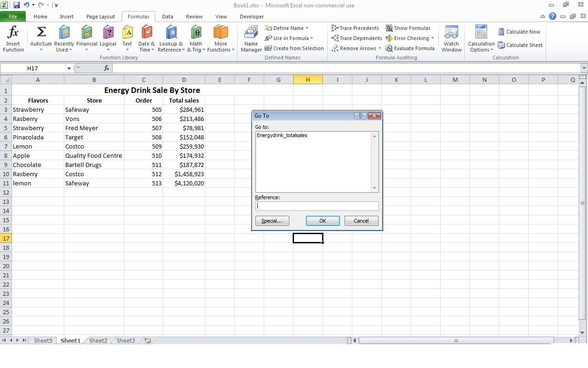Click Calculate Now
The height and width of the screenshot is (368, 588).
(520, 31)
